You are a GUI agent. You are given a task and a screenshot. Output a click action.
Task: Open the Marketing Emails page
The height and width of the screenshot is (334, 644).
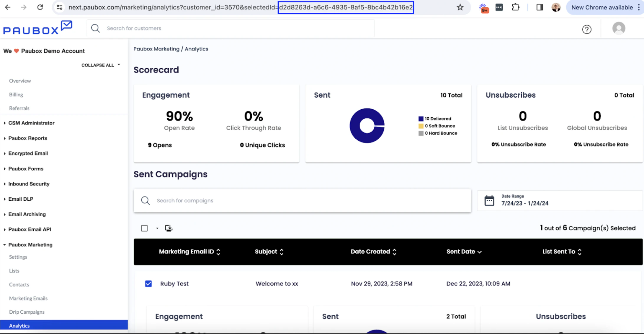[x=28, y=298]
